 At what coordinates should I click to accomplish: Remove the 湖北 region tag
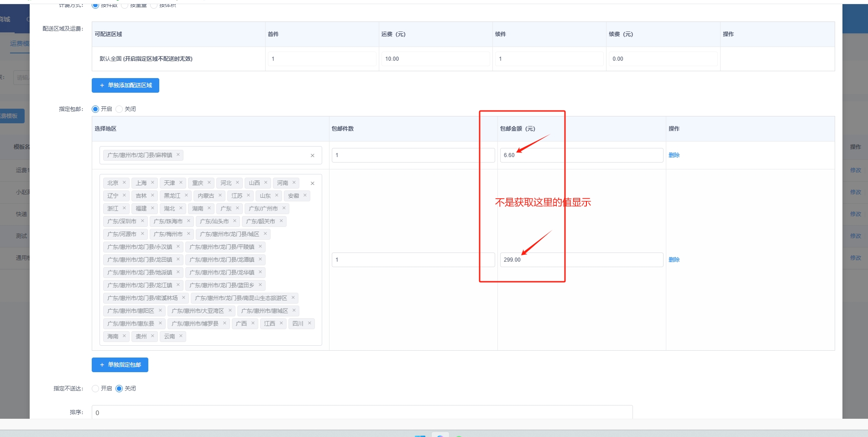click(x=181, y=208)
